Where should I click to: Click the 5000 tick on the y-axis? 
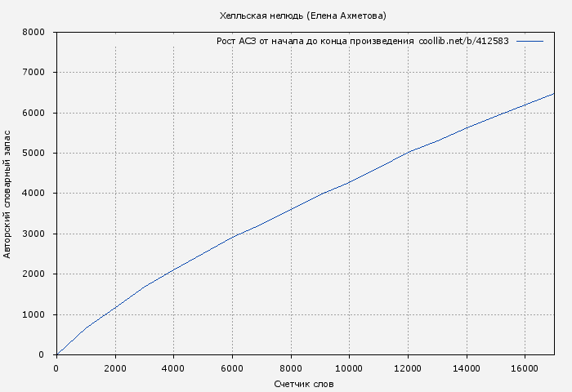pyautogui.click(x=33, y=154)
